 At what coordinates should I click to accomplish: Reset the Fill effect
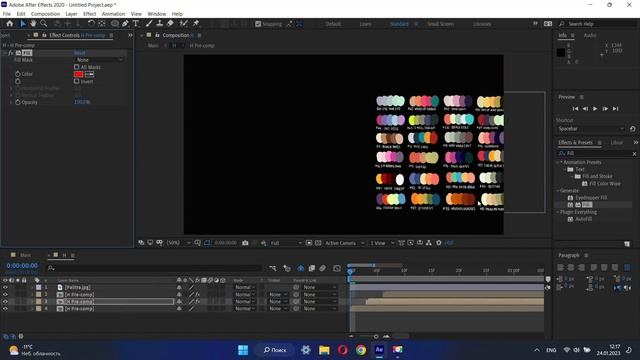80,53
